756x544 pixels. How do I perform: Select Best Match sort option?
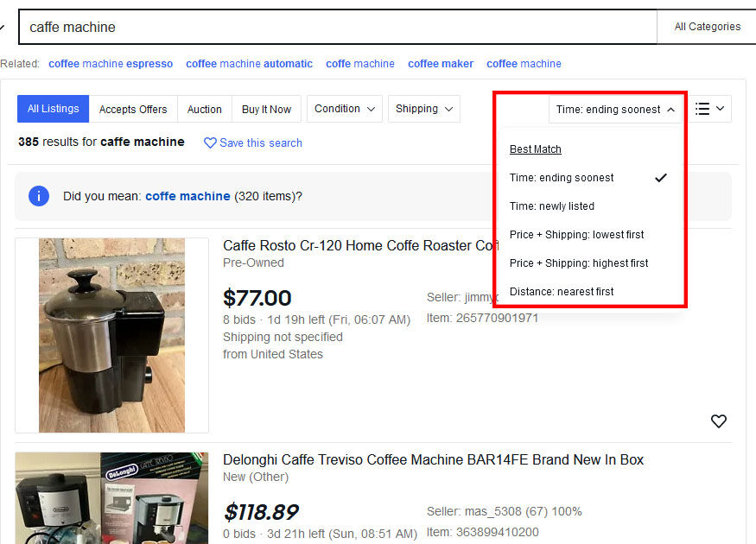pos(535,149)
